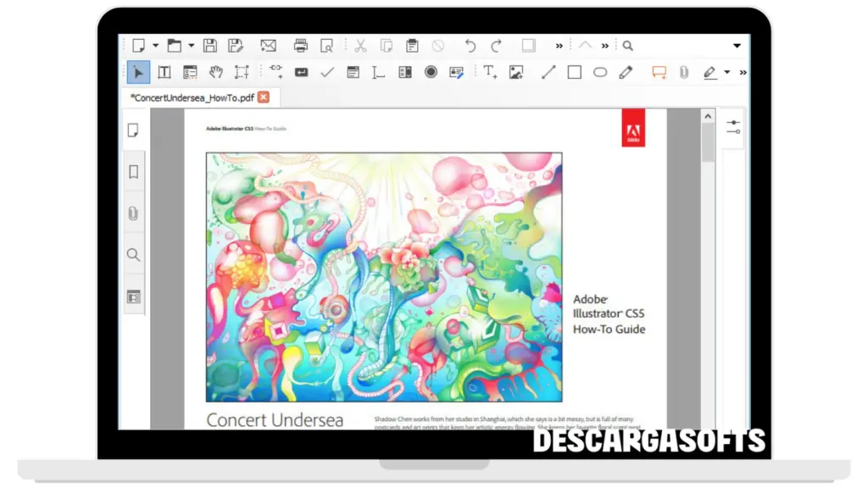Click the Print icon
868x488 pixels.
(x=301, y=46)
